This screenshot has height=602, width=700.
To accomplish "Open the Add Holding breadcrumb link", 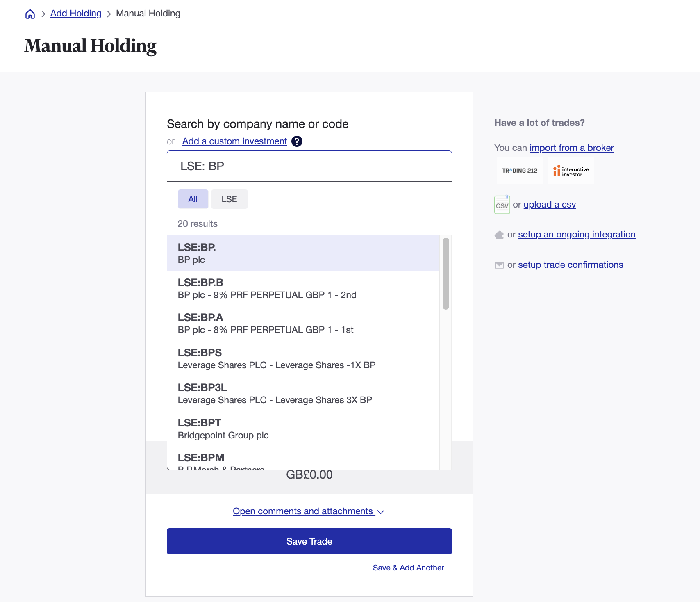I will pyautogui.click(x=75, y=14).
